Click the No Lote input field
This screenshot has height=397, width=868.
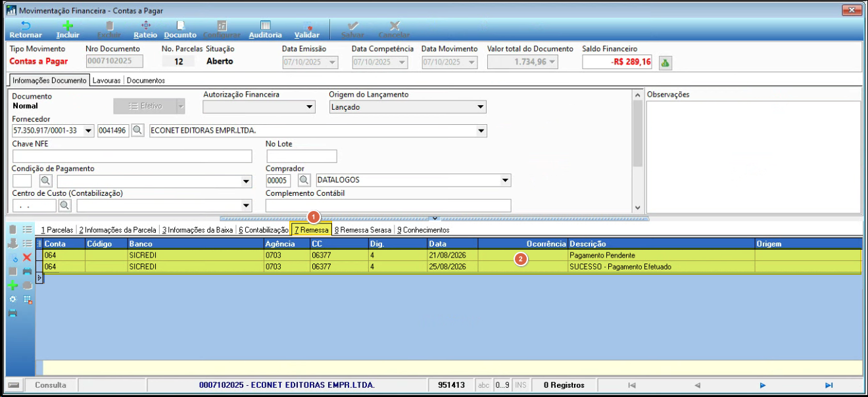point(302,156)
